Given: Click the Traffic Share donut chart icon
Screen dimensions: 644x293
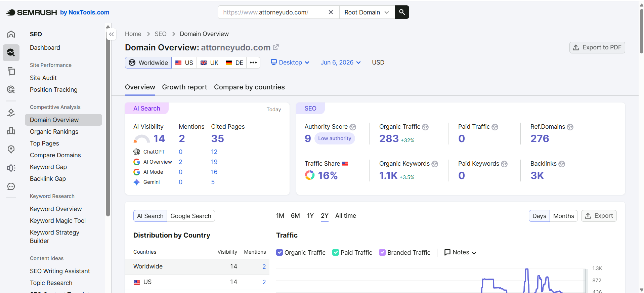Looking at the screenshot, I should [310, 175].
